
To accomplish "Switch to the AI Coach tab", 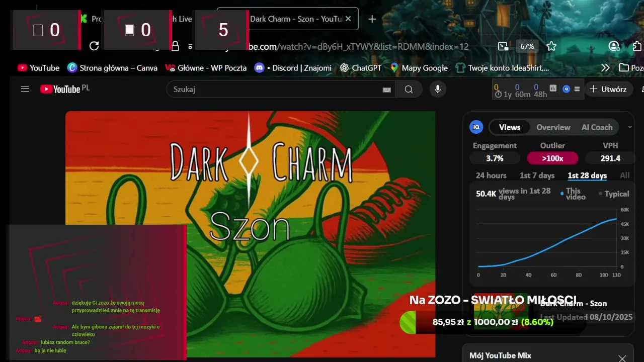I will tap(597, 127).
